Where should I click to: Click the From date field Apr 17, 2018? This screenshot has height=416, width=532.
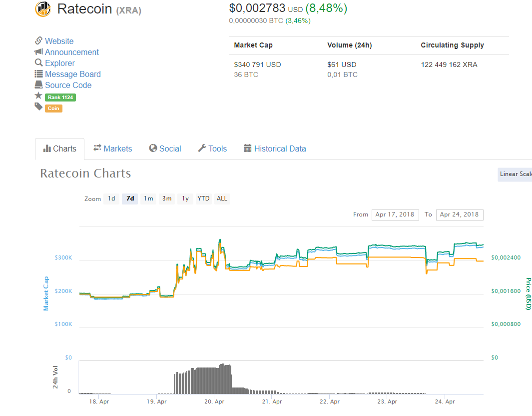395,214
